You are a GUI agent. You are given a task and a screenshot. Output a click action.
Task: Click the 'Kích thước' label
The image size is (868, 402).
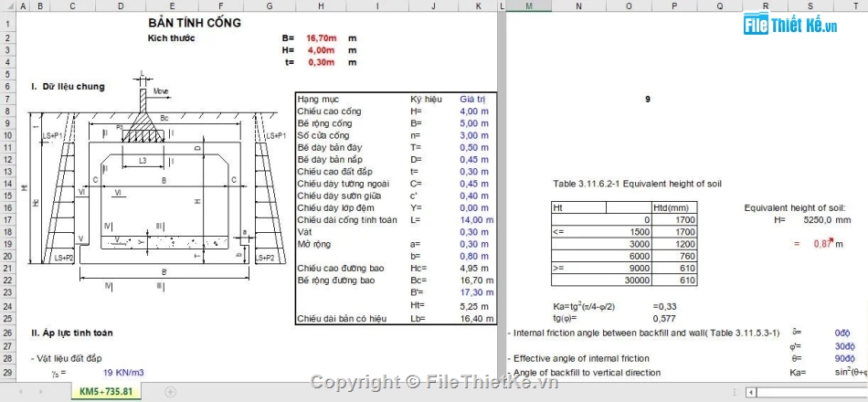pos(171,38)
